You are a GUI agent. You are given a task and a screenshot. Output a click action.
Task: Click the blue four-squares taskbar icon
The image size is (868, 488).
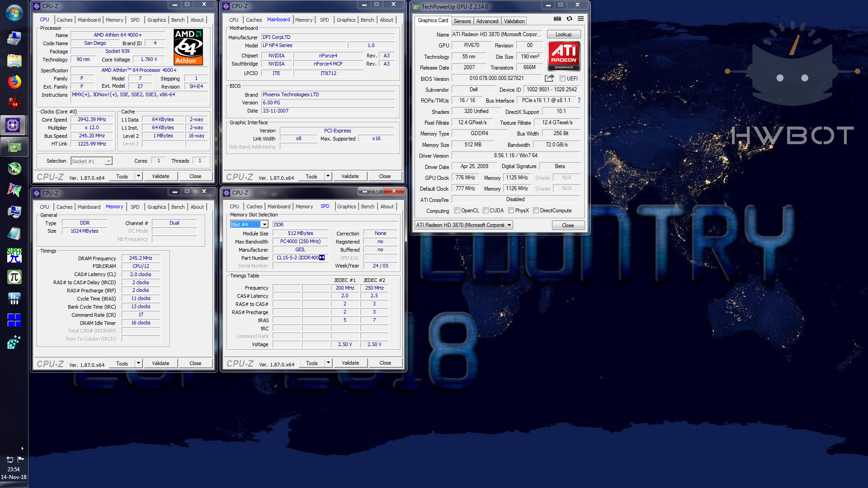(14, 320)
